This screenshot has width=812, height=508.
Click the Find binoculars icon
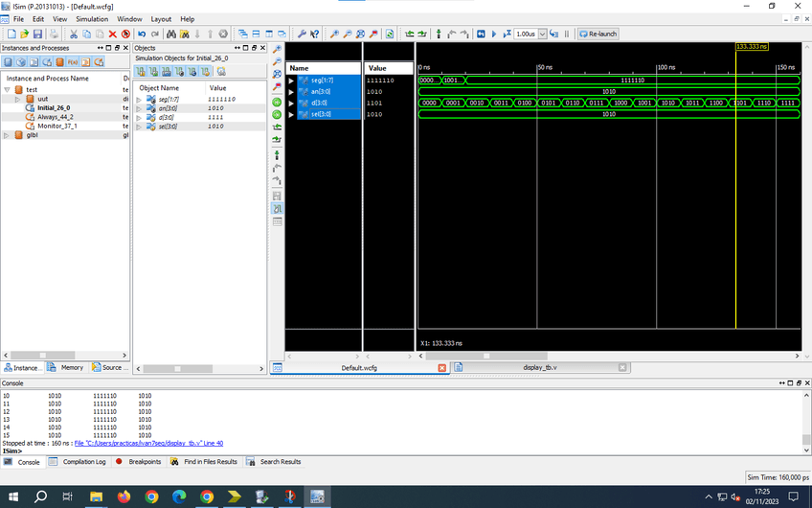tap(170, 34)
